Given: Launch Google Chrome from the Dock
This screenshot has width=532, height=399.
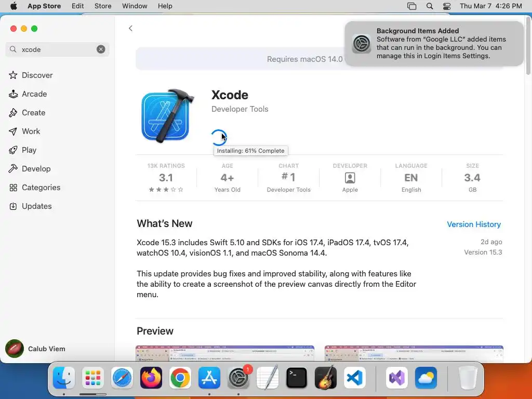Looking at the screenshot, I should [180, 378].
